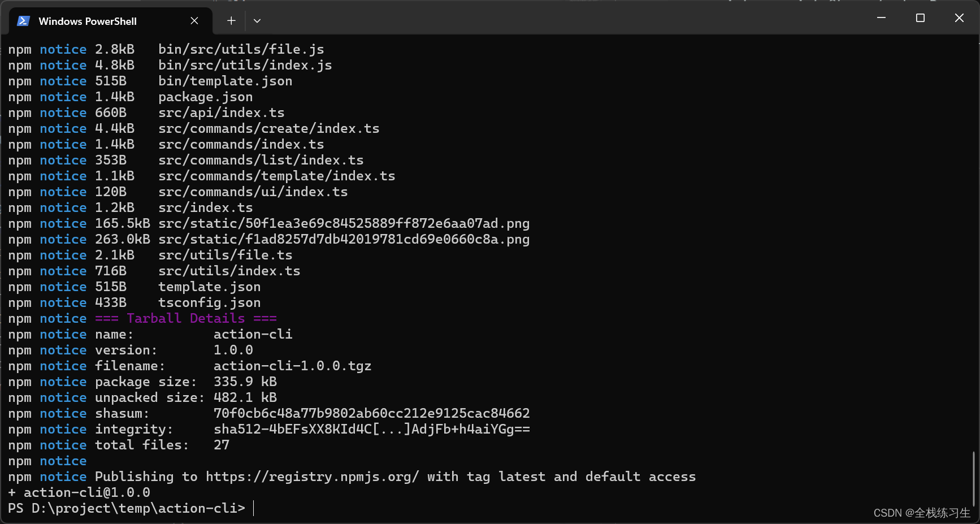Minimize the terminal window
This screenshot has width=980, height=524.
(x=881, y=18)
